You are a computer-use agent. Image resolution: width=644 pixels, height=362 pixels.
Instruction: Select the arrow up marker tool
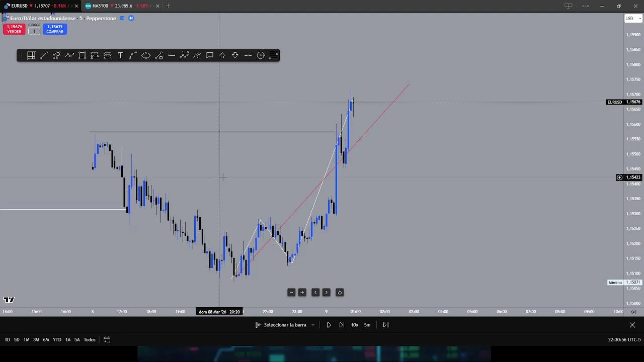222,55
